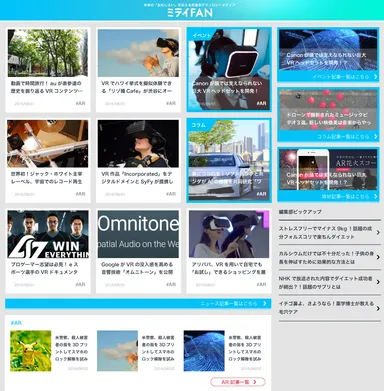The width and height of the screenshot is (384, 391).
Task: Open article プロゲーマー志望は必見！e スポーツ選手
Action: click(44, 268)
